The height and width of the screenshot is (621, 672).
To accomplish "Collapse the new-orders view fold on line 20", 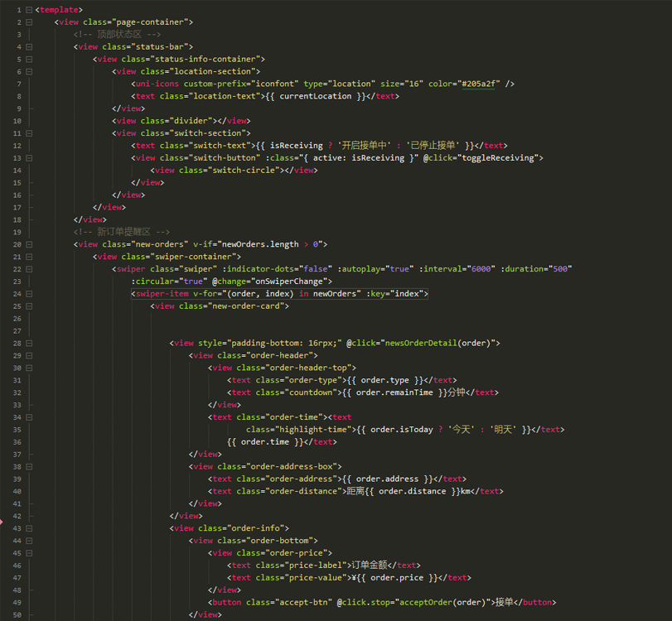I will [29, 244].
